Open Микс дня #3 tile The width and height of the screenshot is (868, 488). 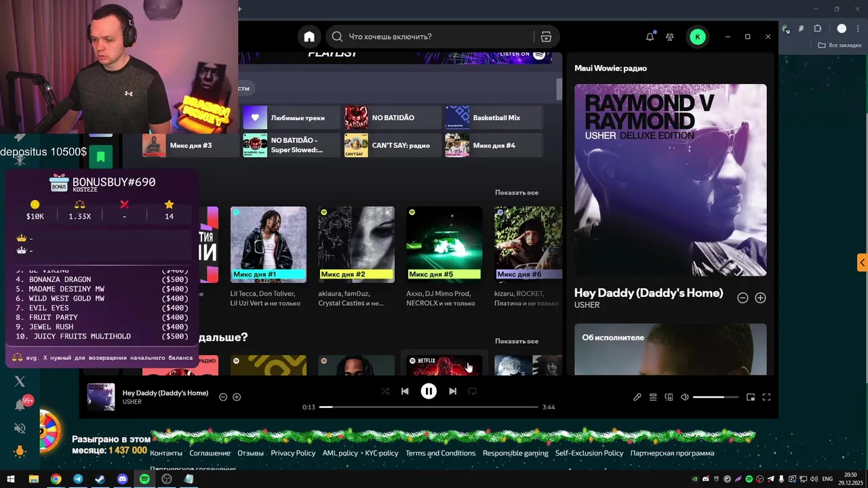pyautogui.click(x=191, y=145)
